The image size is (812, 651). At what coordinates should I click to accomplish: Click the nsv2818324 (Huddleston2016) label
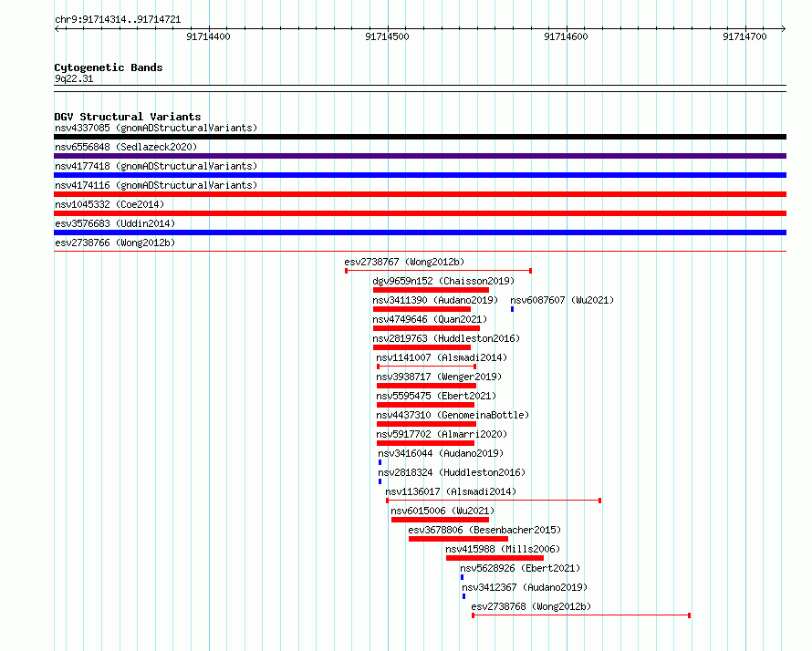(x=452, y=472)
